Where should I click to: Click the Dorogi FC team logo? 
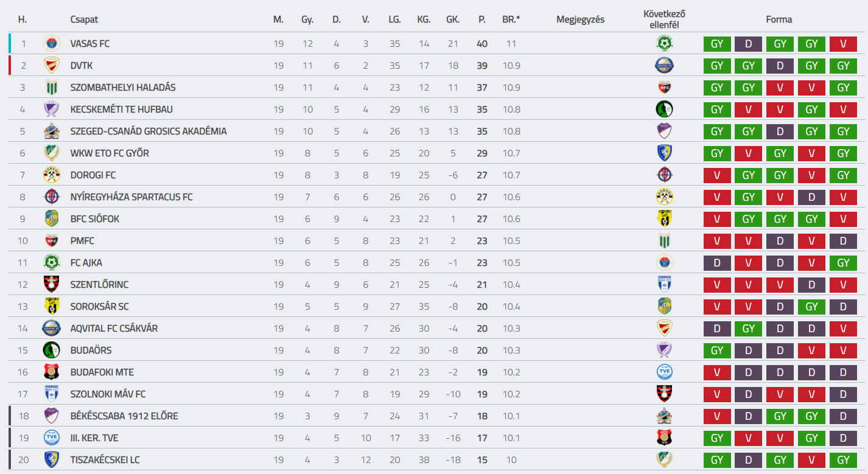pos(52,175)
